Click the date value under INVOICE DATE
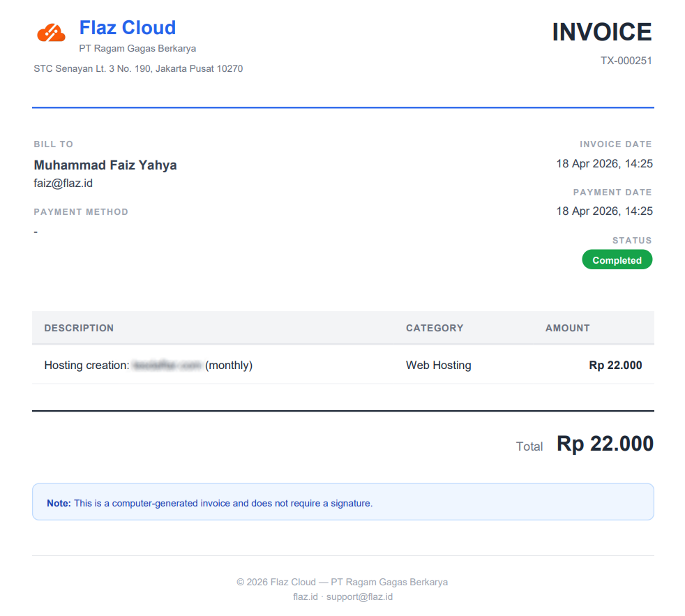Viewport: 685px width, 616px height. (x=604, y=164)
